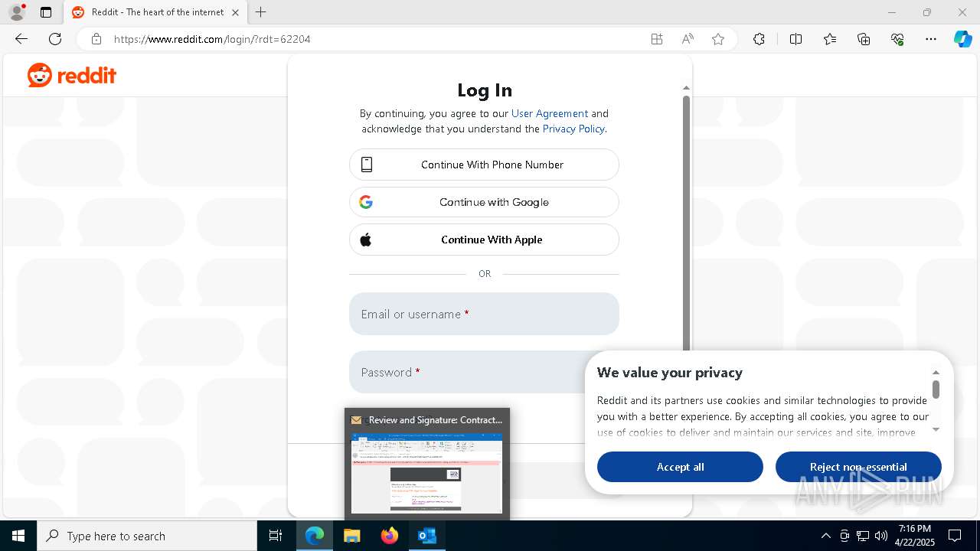This screenshot has height=551, width=980.
Task: Open the app available icon in address bar
Action: pos(657,39)
